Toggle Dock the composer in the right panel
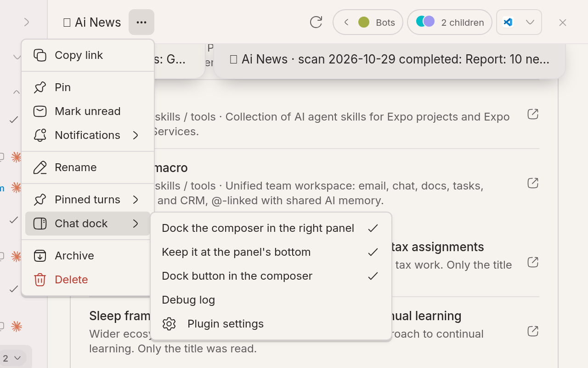 [x=271, y=228]
